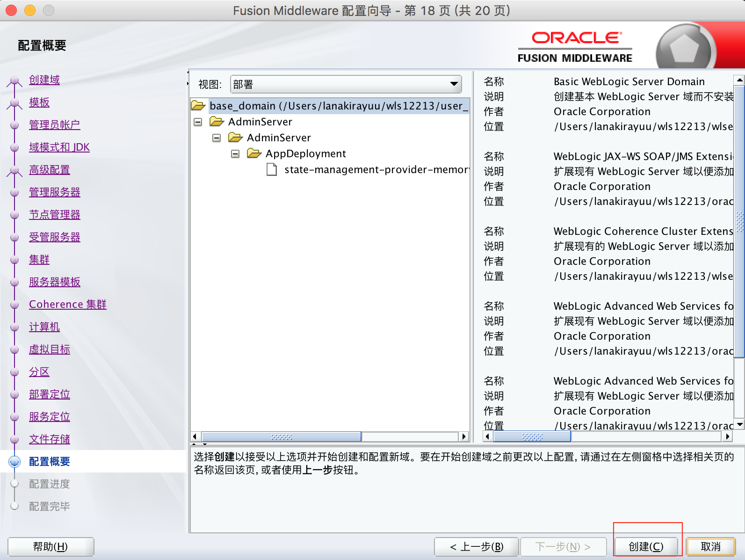Click the top-level AdminServer folder icon
The width and height of the screenshot is (745, 560).
click(217, 122)
